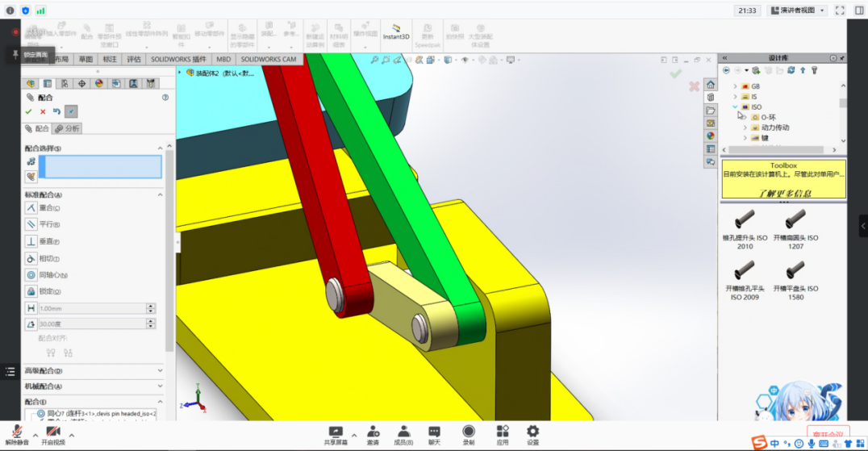Unmute microphone with 解除静音
This screenshot has width=868, height=451.
click(x=17, y=436)
